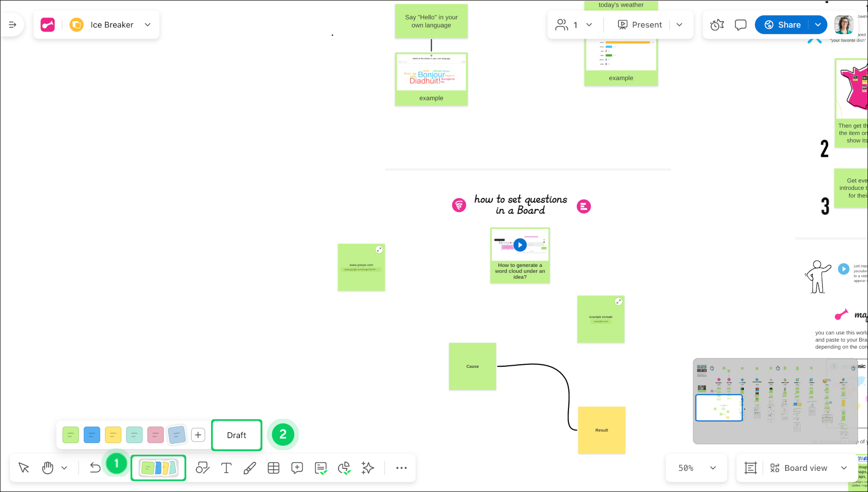The image size is (868, 492).
Task: Open more tools ellipsis menu
Action: coord(401,468)
